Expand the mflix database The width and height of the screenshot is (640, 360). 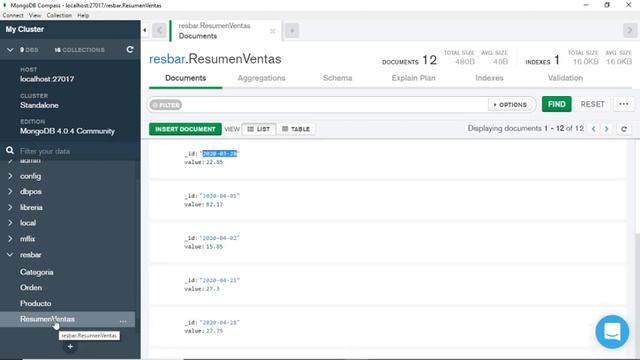(10, 239)
